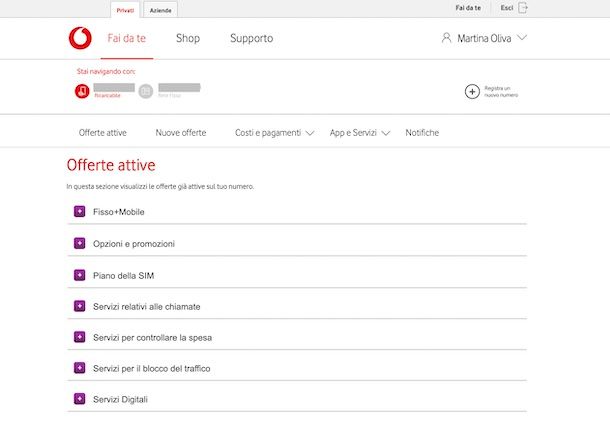Switch to the Privati tab
Image resolution: width=610 pixels, height=422 pixels.
[125, 10]
